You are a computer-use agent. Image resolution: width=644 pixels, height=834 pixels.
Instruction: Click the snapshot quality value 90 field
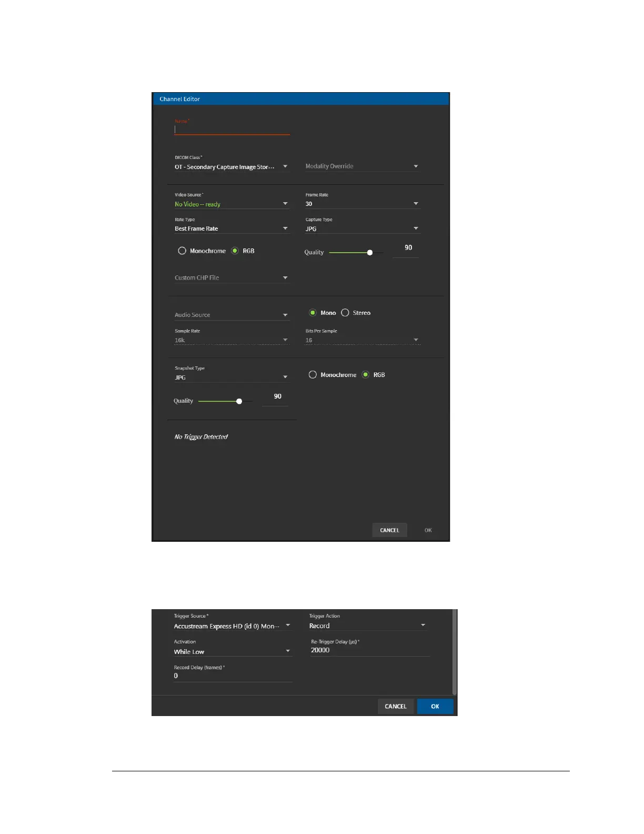pyautogui.click(x=275, y=398)
